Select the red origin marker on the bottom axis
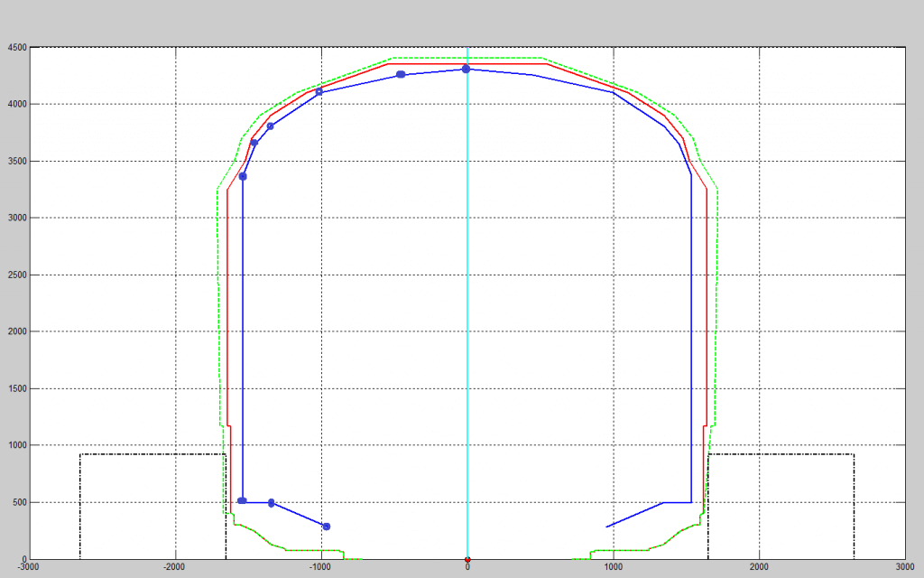The height and width of the screenshot is (578, 924). click(x=467, y=560)
